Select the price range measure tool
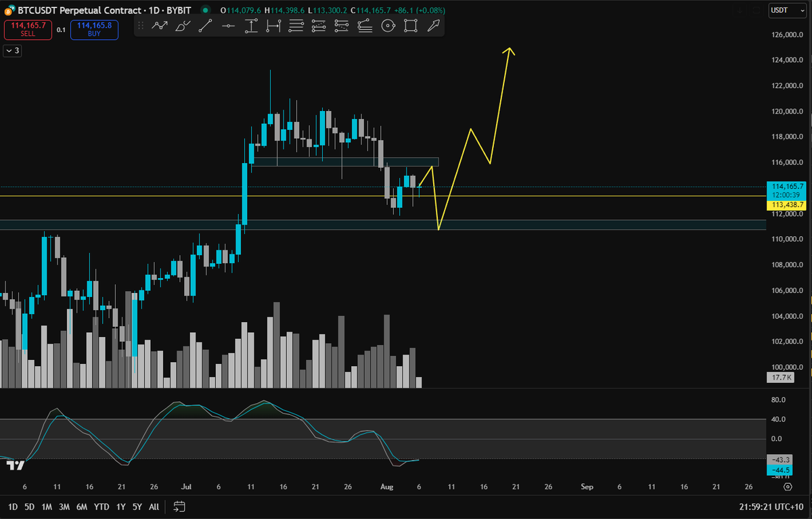The image size is (812, 519). [251, 26]
